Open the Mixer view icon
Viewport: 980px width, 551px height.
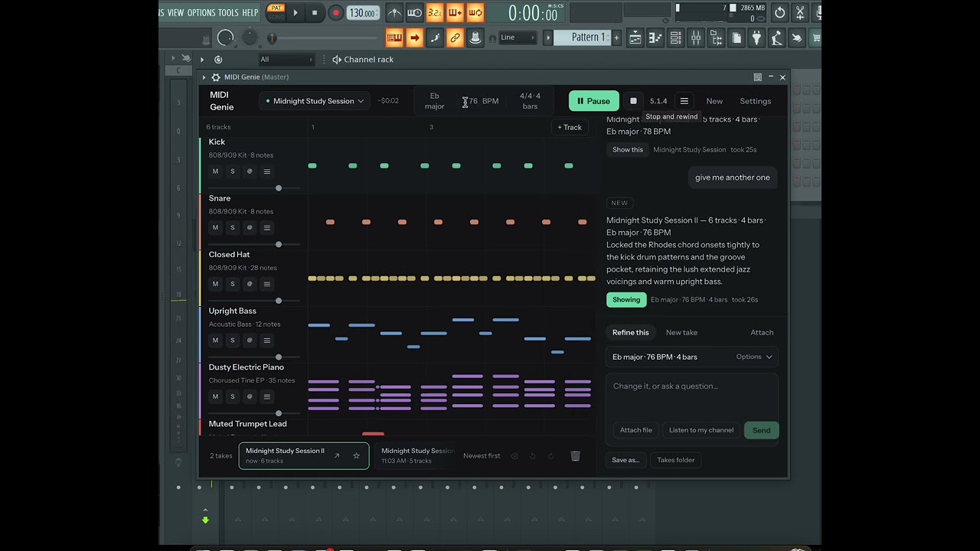695,37
